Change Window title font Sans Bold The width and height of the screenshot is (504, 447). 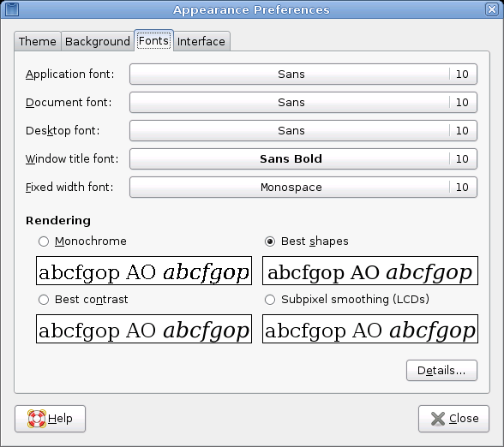[303, 159]
